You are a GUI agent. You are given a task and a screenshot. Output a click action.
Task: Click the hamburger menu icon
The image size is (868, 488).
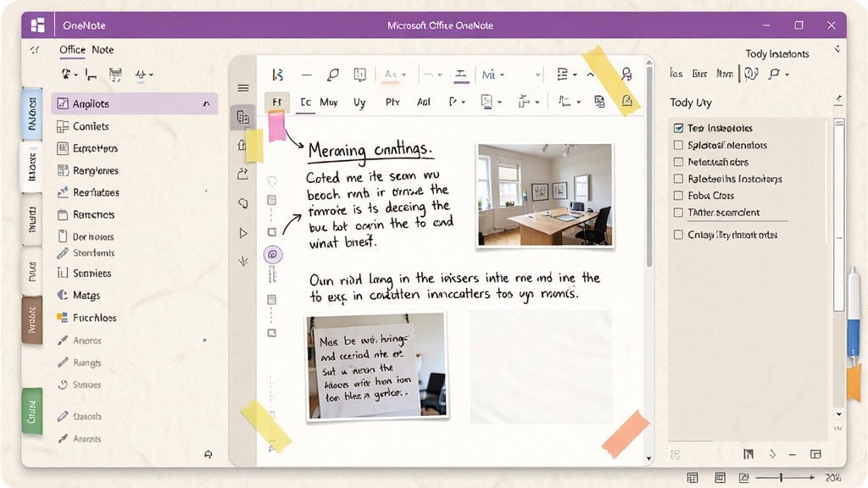point(243,88)
